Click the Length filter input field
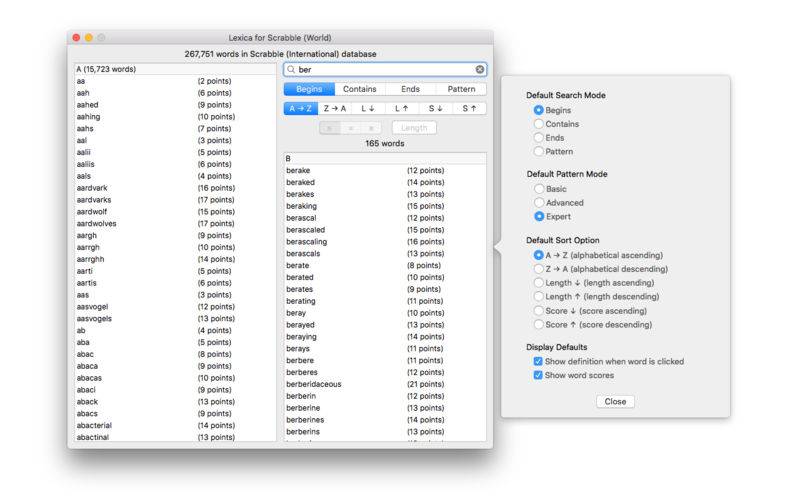The width and height of the screenshot is (800, 500). tap(414, 128)
